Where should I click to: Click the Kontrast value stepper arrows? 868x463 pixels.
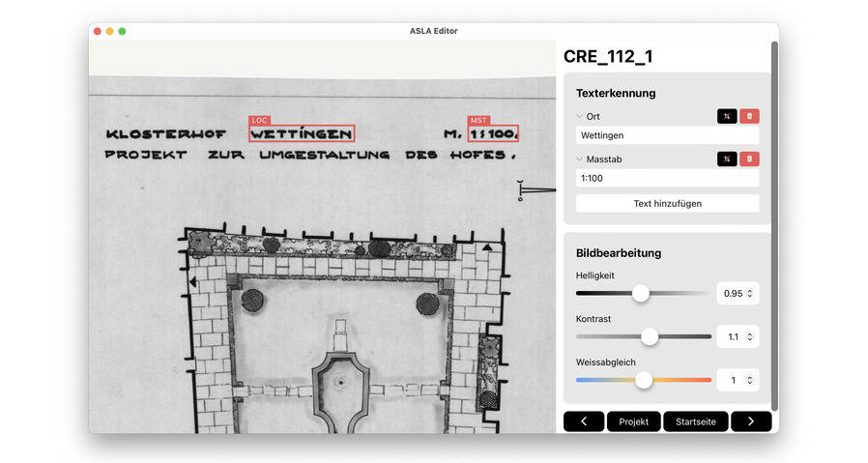pyautogui.click(x=750, y=336)
